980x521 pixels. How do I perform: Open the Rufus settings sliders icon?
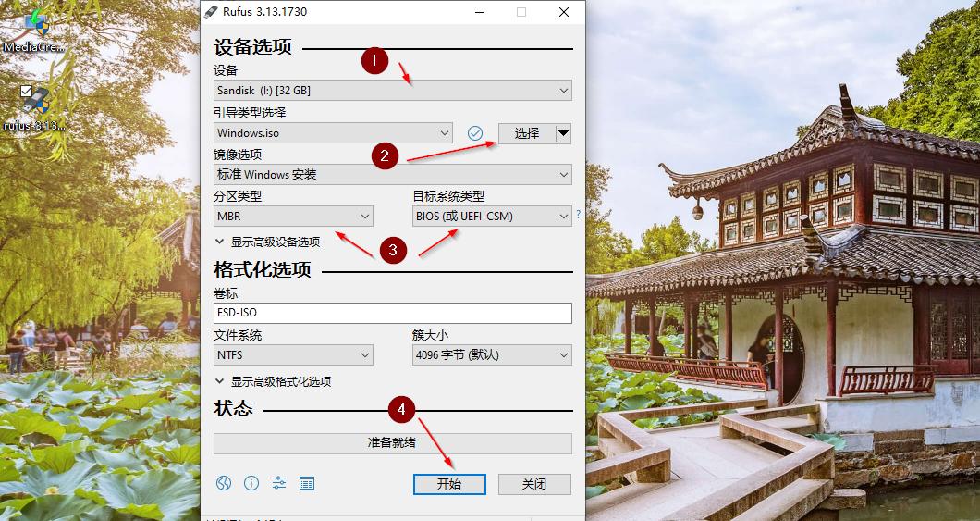(x=279, y=483)
